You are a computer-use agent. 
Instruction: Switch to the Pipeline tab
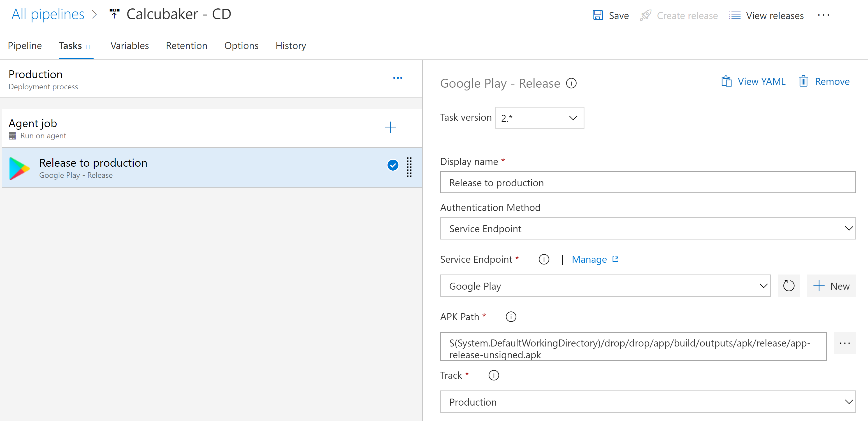(25, 46)
